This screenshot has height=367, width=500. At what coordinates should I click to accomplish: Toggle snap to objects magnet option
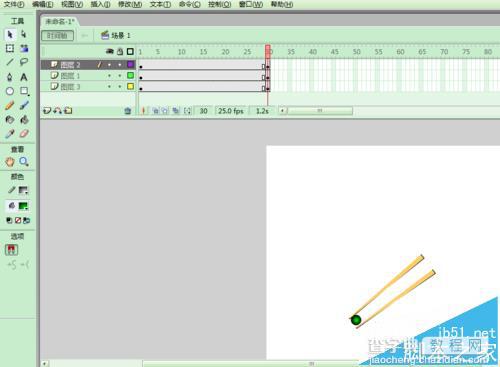point(11,250)
